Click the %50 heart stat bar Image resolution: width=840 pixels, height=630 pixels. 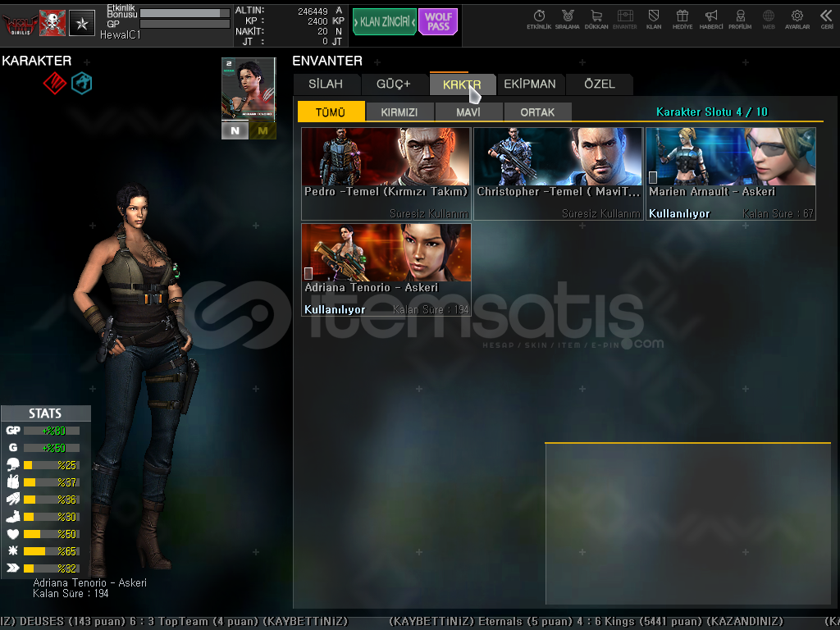point(52,534)
